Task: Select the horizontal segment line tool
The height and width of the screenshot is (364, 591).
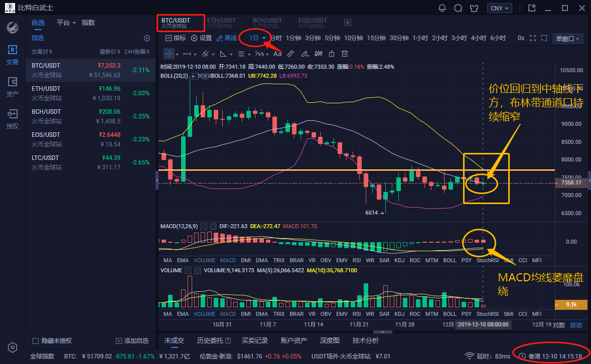Action: 187,54
